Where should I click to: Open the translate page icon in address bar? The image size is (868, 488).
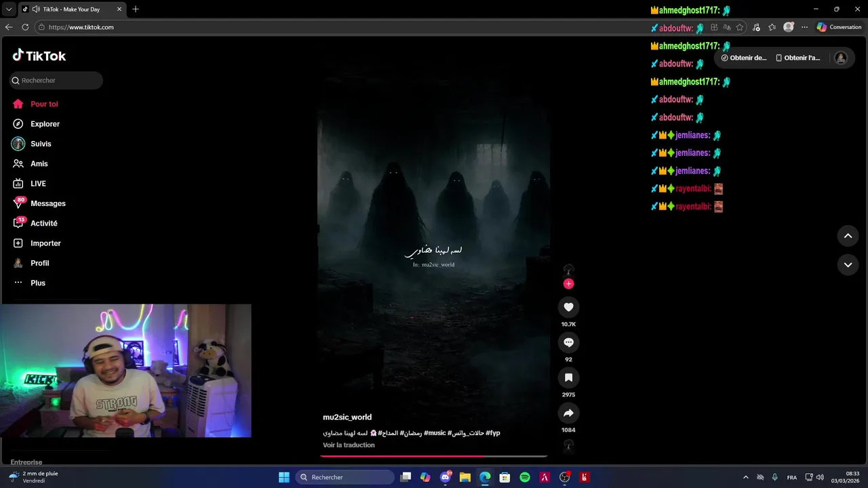pyautogui.click(x=727, y=27)
